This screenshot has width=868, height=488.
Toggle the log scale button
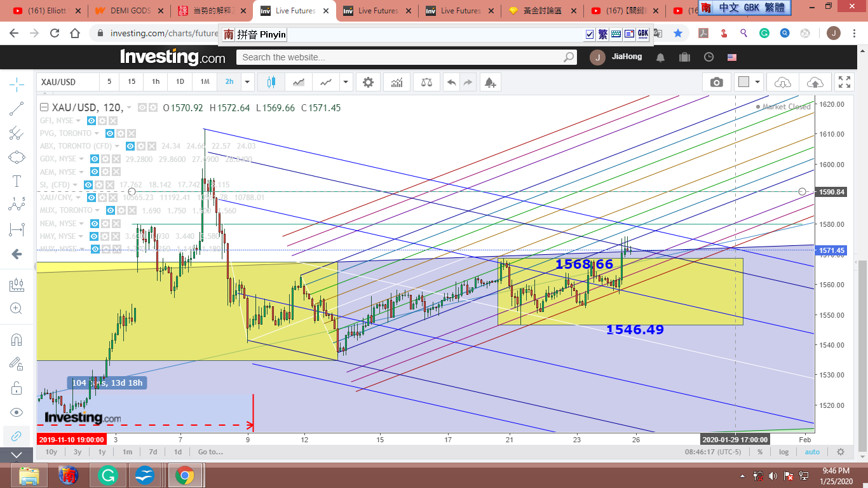(784, 452)
